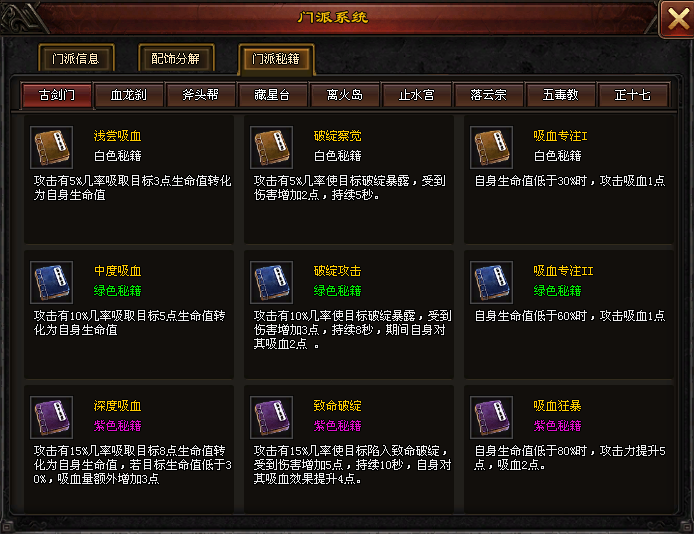
Task: Select the 破绽攻击 blue book icon
Action: [x=271, y=282]
